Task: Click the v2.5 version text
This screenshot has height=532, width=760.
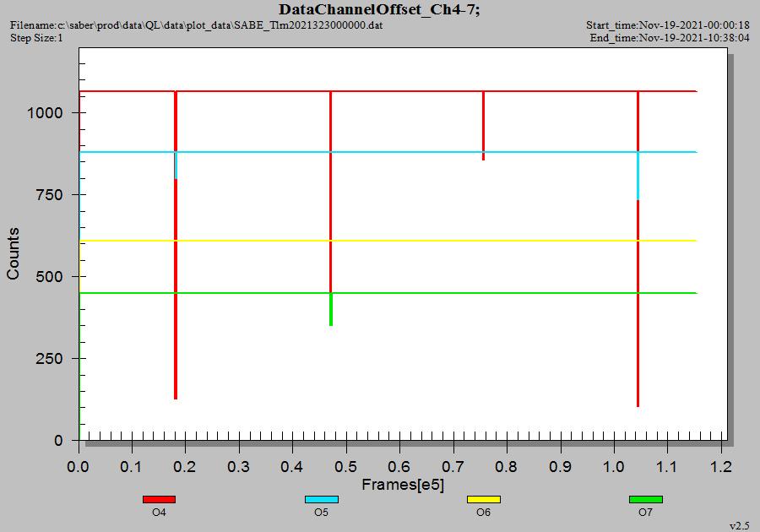Action: click(740, 526)
